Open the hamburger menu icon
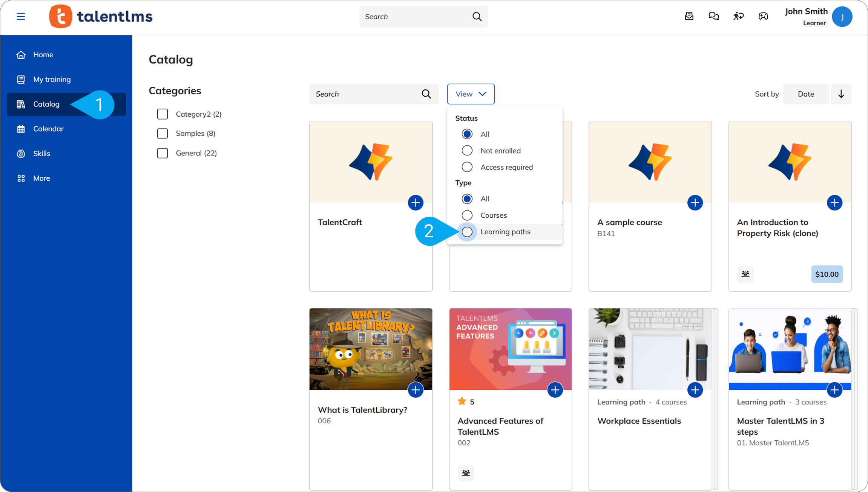 pyautogui.click(x=21, y=17)
